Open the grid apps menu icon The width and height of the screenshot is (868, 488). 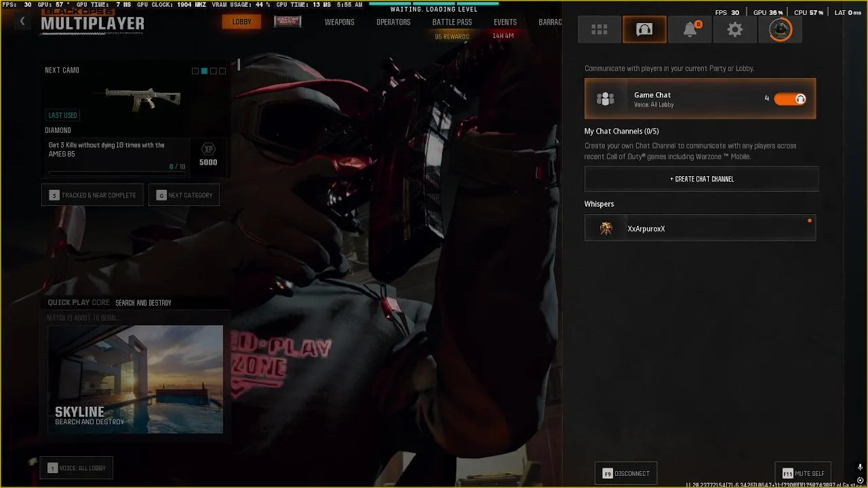[599, 29]
